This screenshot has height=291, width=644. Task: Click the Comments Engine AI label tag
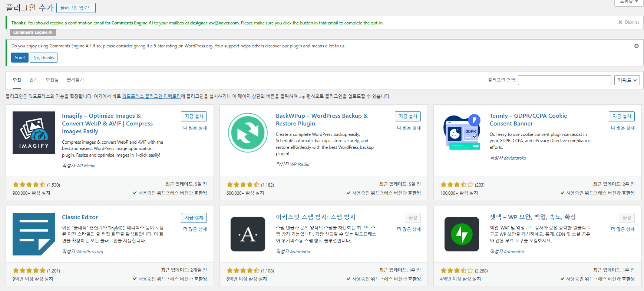click(x=33, y=33)
